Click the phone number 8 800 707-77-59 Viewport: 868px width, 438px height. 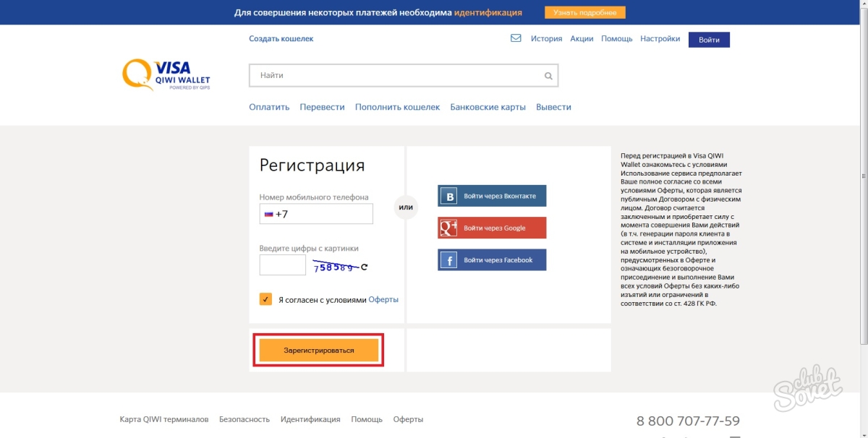(x=688, y=421)
